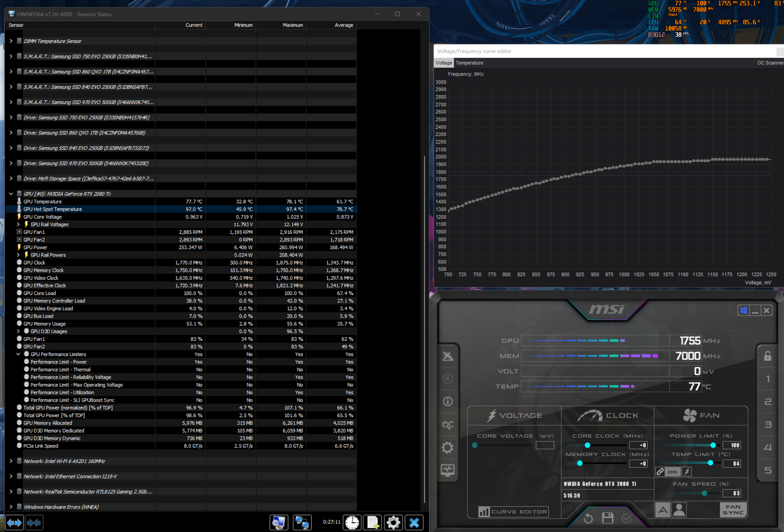Toggle the lightning priority button near temp limit
784x532 pixels.
686,472
